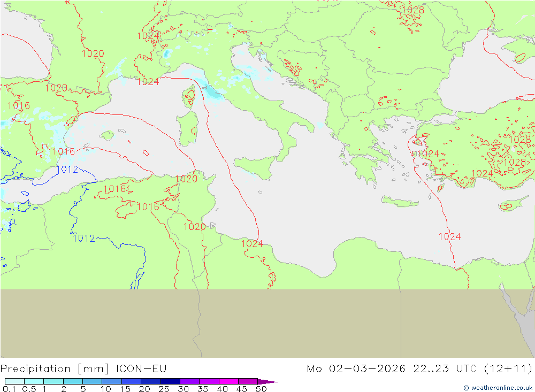Click the legend swatch between 2 and 5
Viewport: 535px width, 392px height.
pos(73,381)
